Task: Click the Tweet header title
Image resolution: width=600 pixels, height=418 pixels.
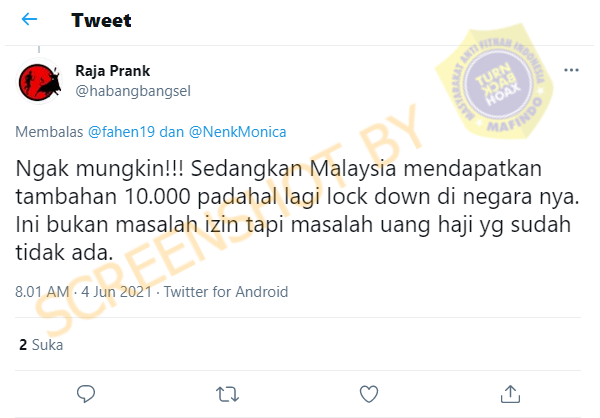Action: pos(101,20)
